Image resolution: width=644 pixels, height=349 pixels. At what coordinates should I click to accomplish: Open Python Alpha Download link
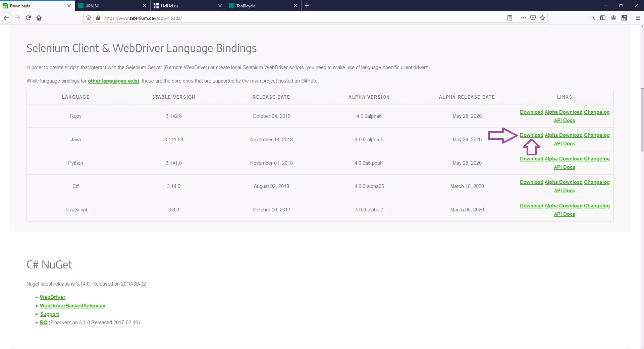[x=563, y=159]
